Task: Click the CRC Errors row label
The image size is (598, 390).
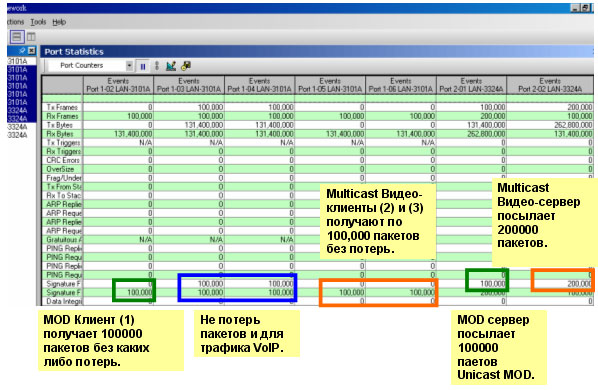Action: (62, 160)
